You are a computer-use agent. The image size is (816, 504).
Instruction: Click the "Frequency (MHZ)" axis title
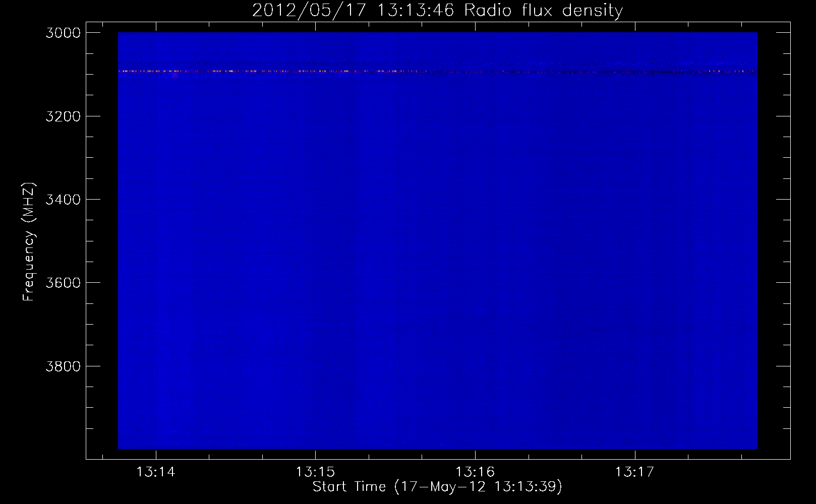point(29,242)
